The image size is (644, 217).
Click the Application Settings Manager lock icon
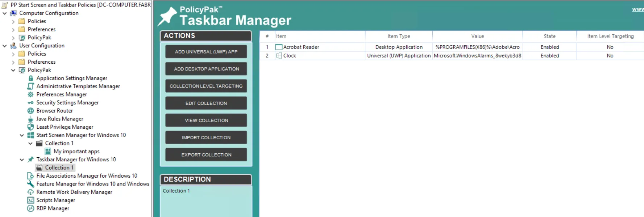click(31, 78)
